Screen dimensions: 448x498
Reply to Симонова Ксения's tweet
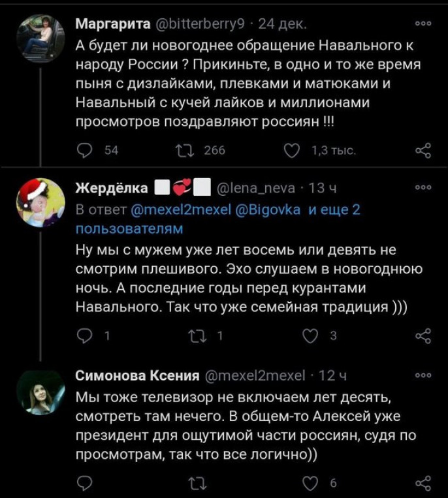click(x=85, y=483)
